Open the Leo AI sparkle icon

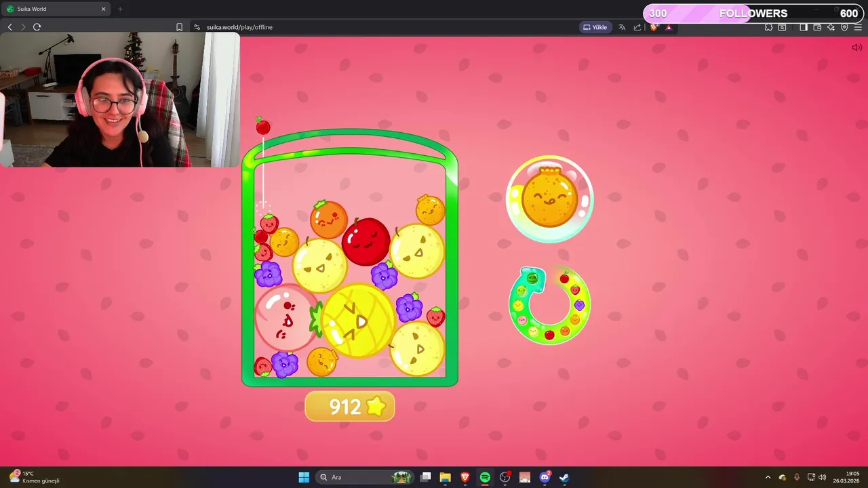pos(831,27)
